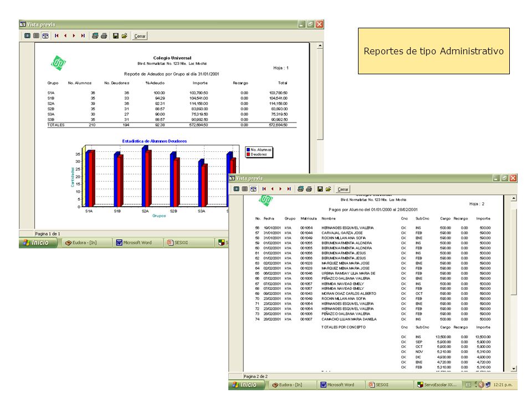The height and width of the screenshot is (399, 532).
Task: Click 'Pagina 2 de 2' status text
Action: tap(255, 376)
